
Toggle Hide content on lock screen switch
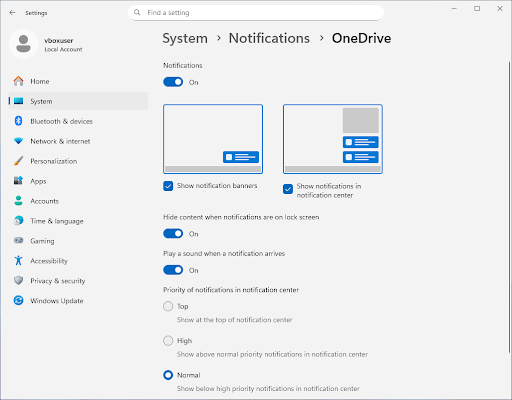(x=173, y=234)
